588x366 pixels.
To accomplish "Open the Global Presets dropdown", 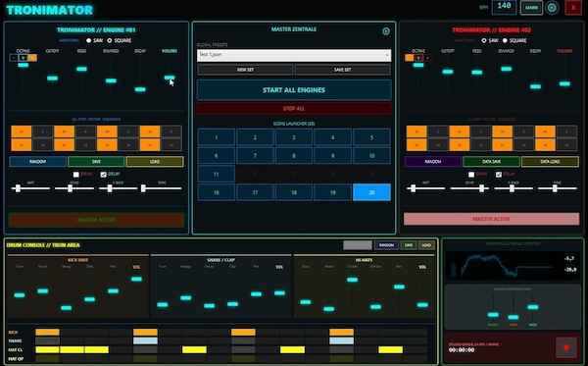I will tap(294, 55).
